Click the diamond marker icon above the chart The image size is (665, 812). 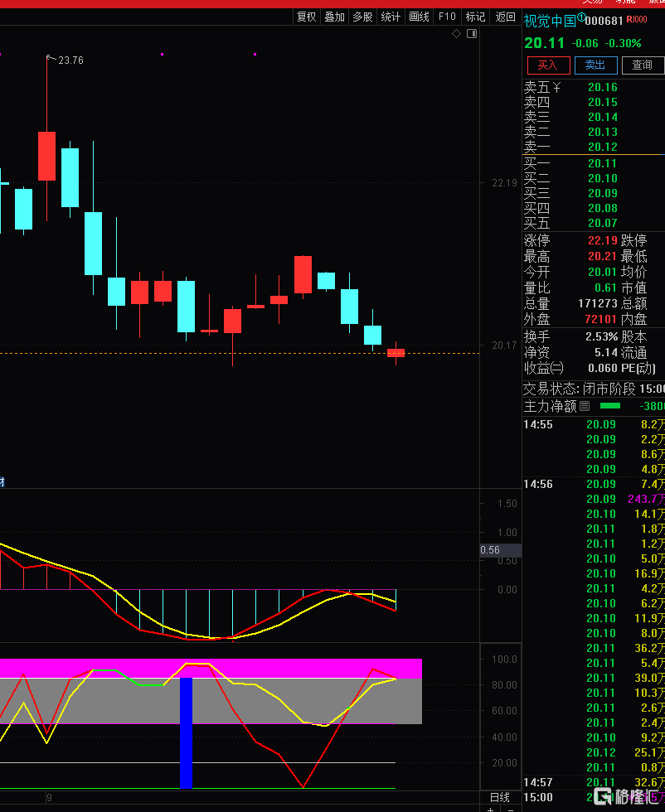[x=456, y=34]
